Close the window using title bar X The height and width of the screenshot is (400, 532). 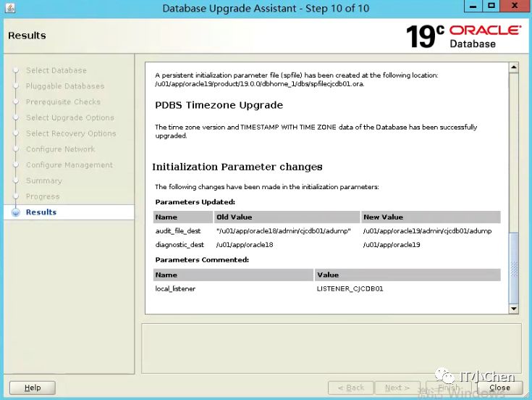[x=515, y=6]
